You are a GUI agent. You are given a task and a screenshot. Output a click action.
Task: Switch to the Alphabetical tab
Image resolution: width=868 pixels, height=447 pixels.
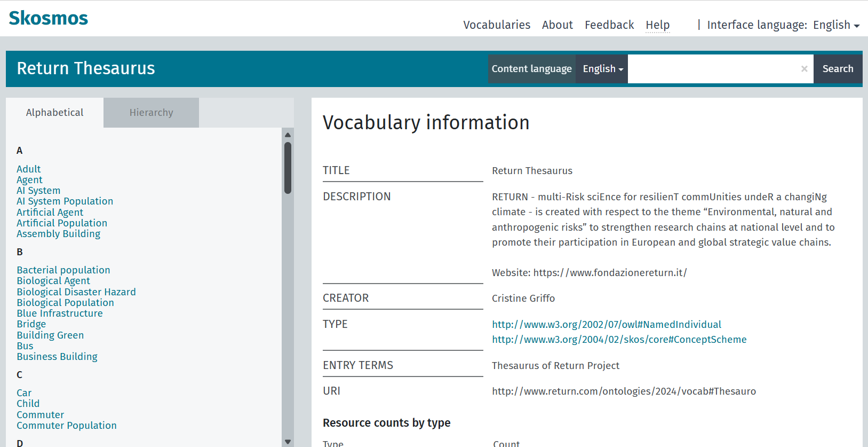54,113
